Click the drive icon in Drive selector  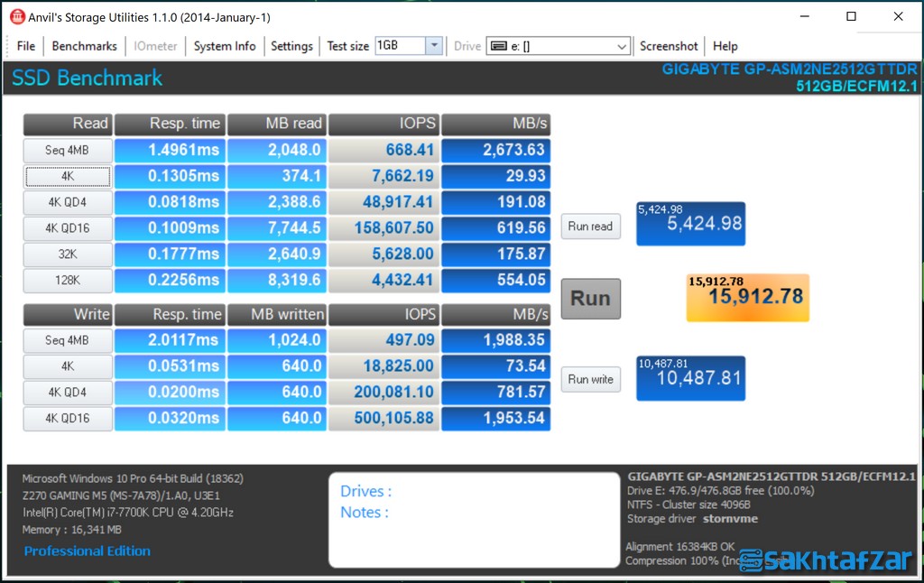tap(498, 46)
